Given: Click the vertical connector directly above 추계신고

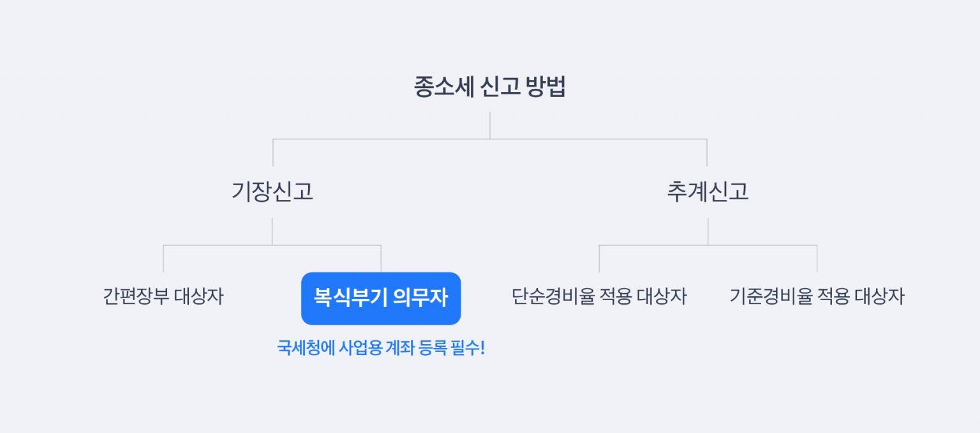Looking at the screenshot, I should pyautogui.click(x=707, y=153).
